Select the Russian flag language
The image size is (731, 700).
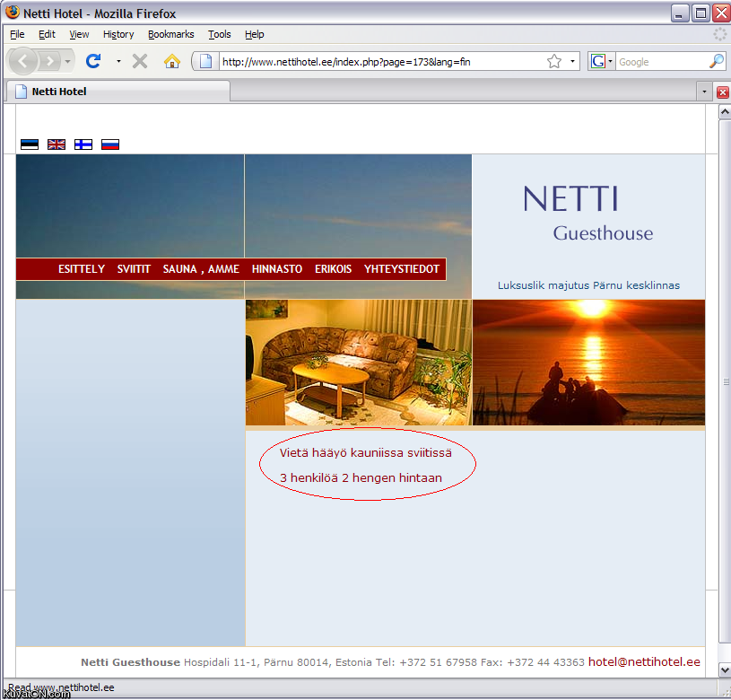click(110, 144)
